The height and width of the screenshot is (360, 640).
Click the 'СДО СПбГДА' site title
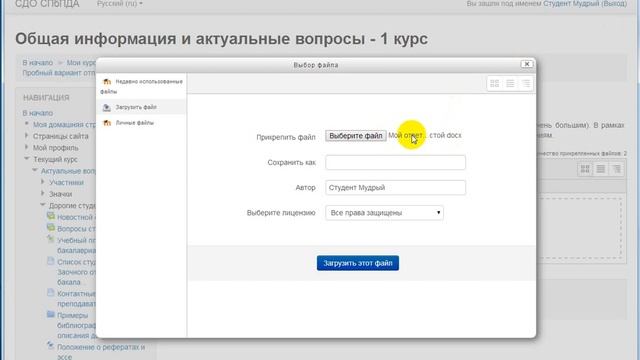tap(47, 4)
